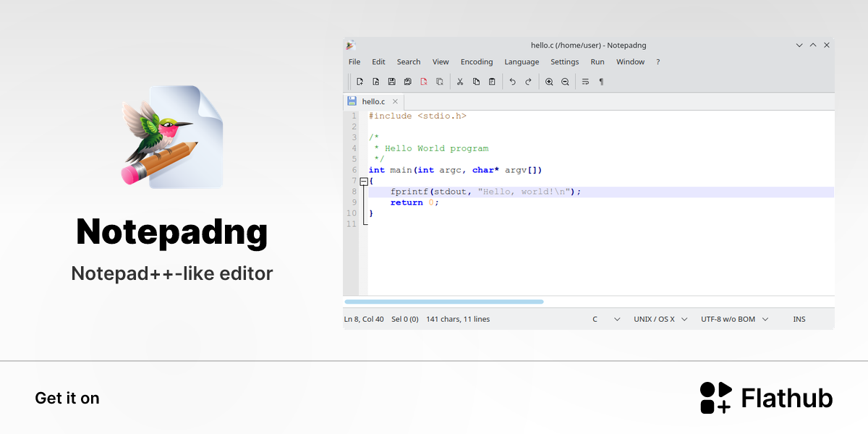Open the C language dropdown in status bar
This screenshot has width=868, height=434.
[606, 319]
